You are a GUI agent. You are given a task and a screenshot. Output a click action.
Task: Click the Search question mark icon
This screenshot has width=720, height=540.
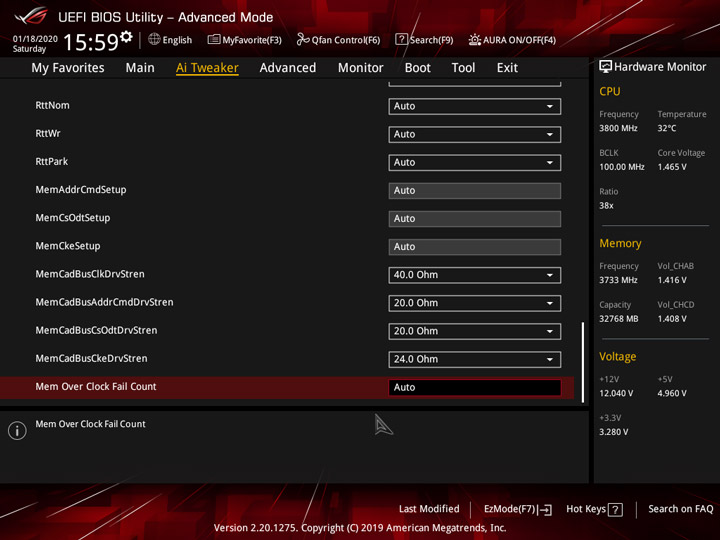(x=401, y=39)
